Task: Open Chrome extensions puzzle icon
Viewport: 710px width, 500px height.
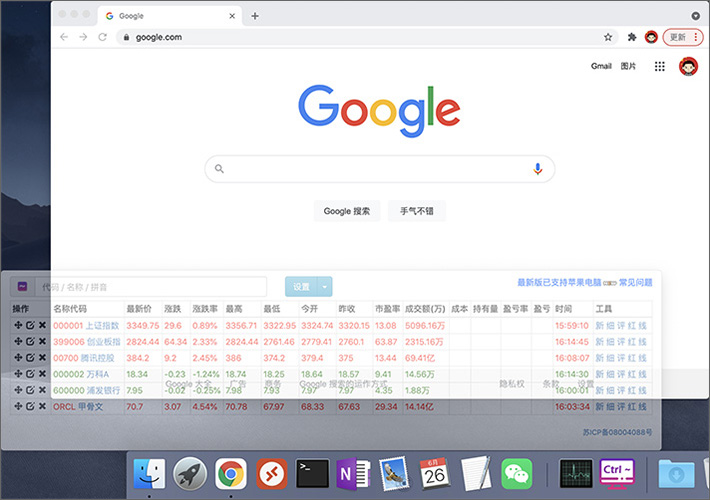Action: (x=632, y=37)
